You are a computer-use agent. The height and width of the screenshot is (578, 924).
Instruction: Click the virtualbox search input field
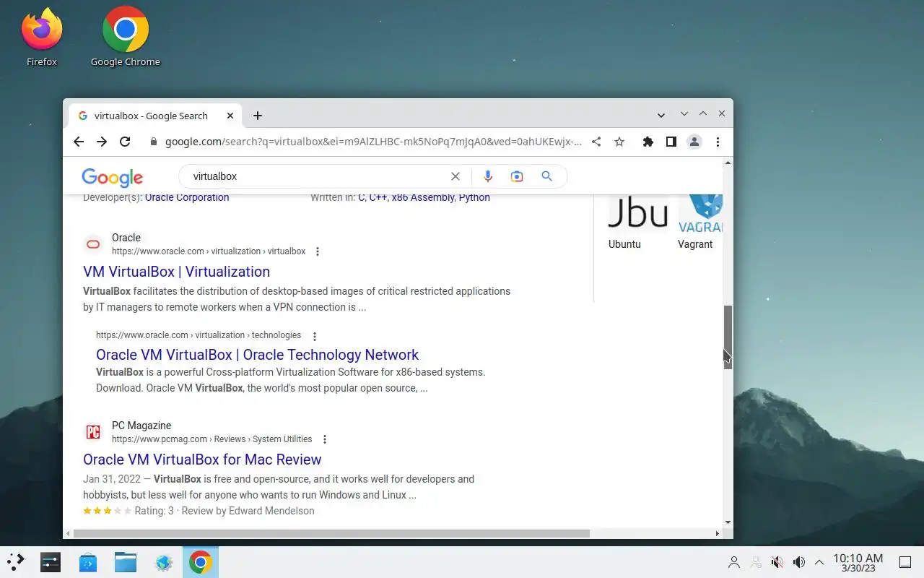click(318, 176)
